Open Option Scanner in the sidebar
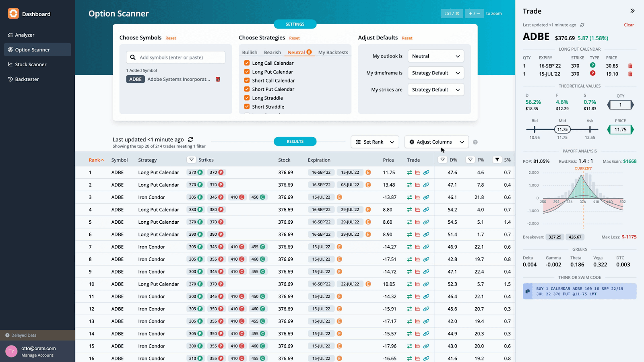The width and height of the screenshot is (644, 362). [x=37, y=50]
